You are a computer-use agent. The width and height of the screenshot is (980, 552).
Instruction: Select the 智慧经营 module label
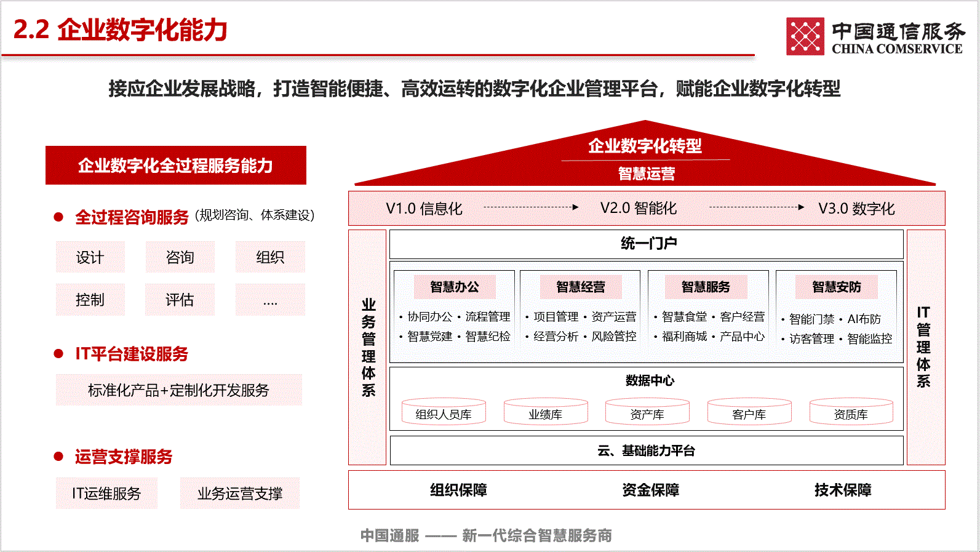tap(581, 287)
